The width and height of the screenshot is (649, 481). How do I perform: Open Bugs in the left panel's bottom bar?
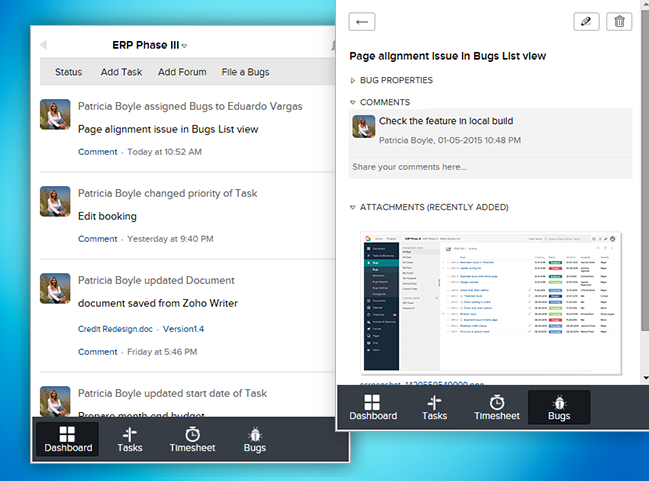click(255, 439)
